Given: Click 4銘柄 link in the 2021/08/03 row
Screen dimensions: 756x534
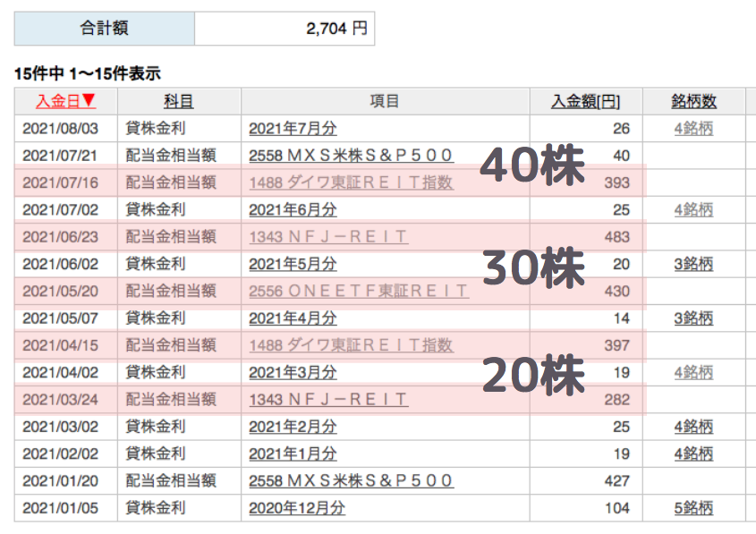Looking at the screenshot, I should pos(693,129).
